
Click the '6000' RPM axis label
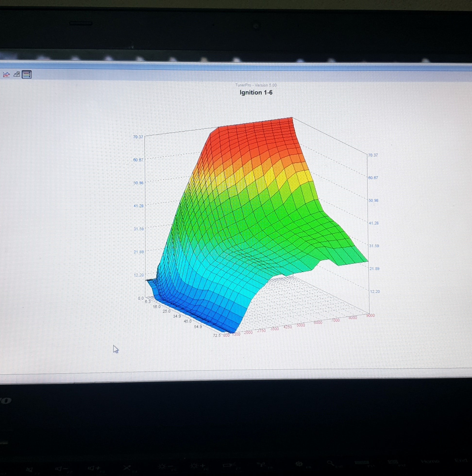click(x=318, y=323)
